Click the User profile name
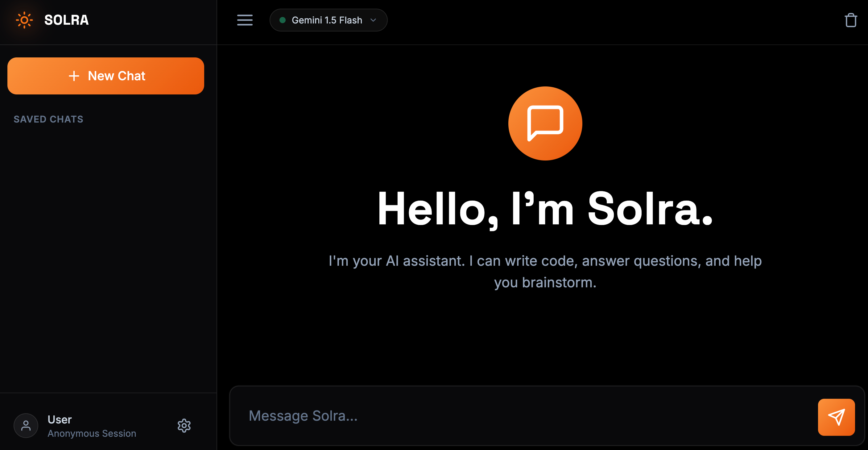The width and height of the screenshot is (868, 450). click(60, 420)
